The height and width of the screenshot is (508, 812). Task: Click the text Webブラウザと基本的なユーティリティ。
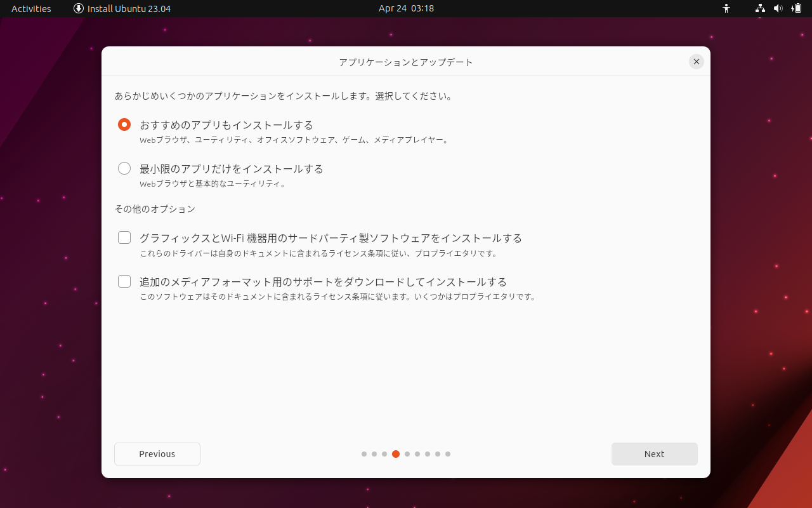coord(213,184)
